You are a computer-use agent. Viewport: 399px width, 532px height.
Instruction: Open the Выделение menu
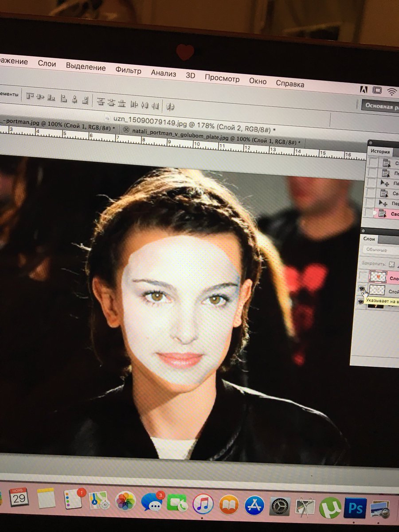[x=86, y=67]
